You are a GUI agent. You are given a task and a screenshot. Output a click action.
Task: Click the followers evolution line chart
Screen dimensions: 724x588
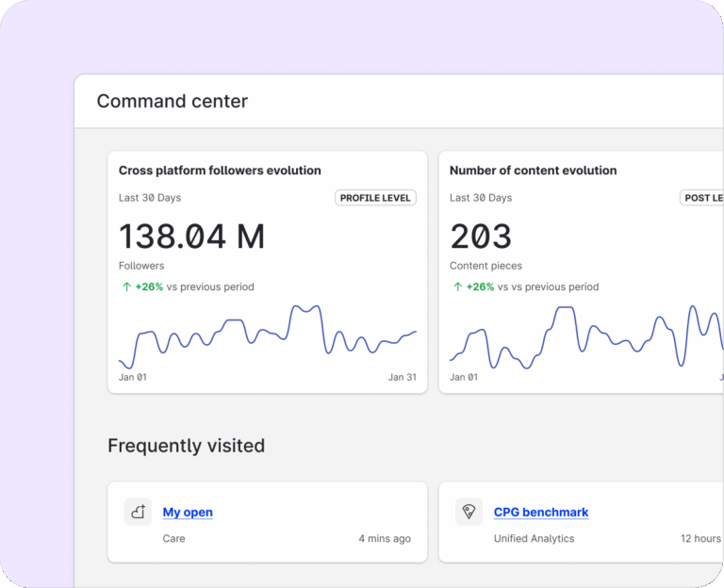pyautogui.click(x=267, y=335)
